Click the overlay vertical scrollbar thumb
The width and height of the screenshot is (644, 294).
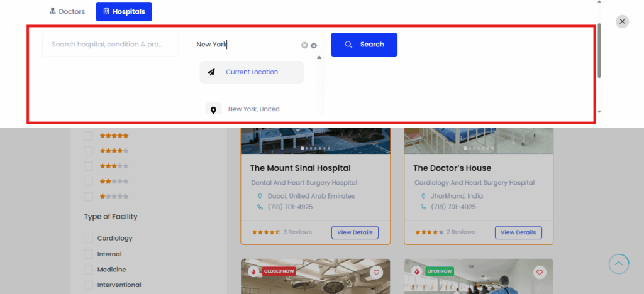point(599,50)
